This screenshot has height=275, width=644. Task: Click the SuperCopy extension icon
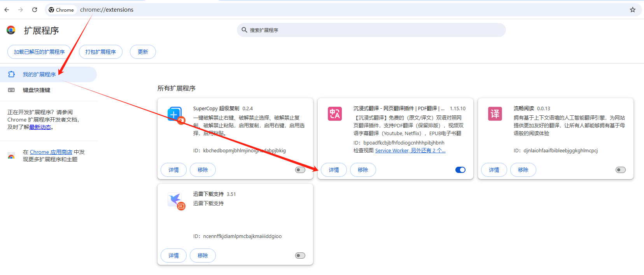pos(176,115)
